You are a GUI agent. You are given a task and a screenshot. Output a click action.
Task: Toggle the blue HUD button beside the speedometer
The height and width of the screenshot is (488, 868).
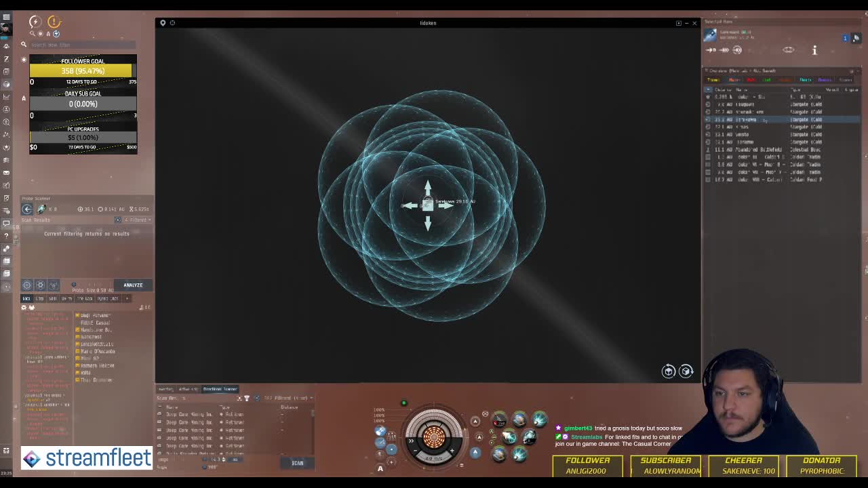(x=391, y=449)
